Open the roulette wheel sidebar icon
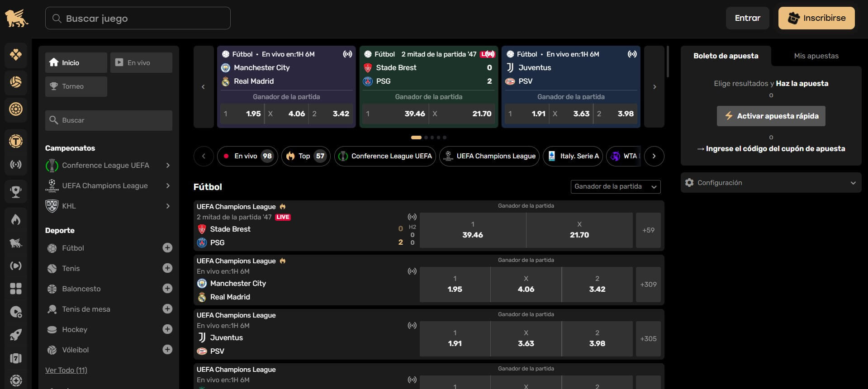The image size is (868, 389). coord(16,109)
